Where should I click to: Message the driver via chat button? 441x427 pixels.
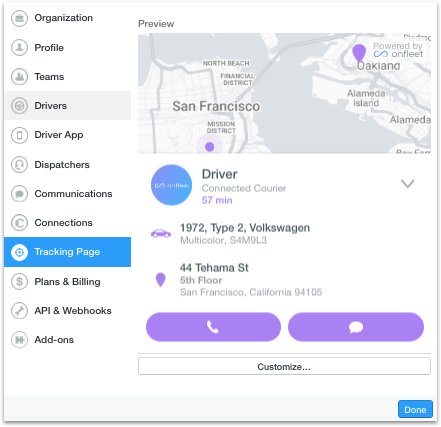click(x=356, y=327)
